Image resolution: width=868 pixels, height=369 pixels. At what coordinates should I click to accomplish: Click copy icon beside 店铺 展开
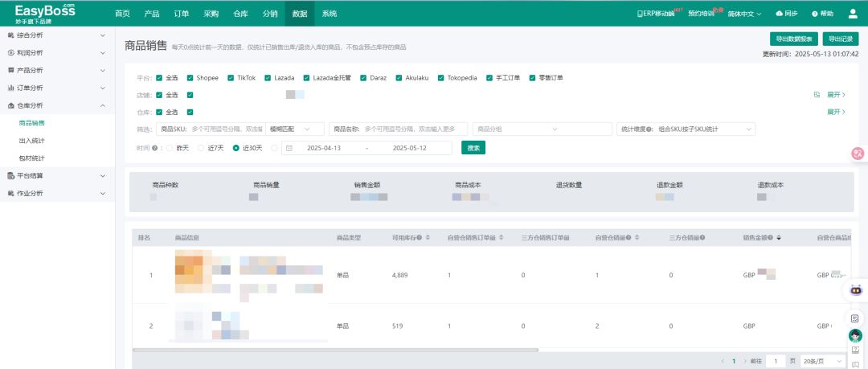(817, 95)
